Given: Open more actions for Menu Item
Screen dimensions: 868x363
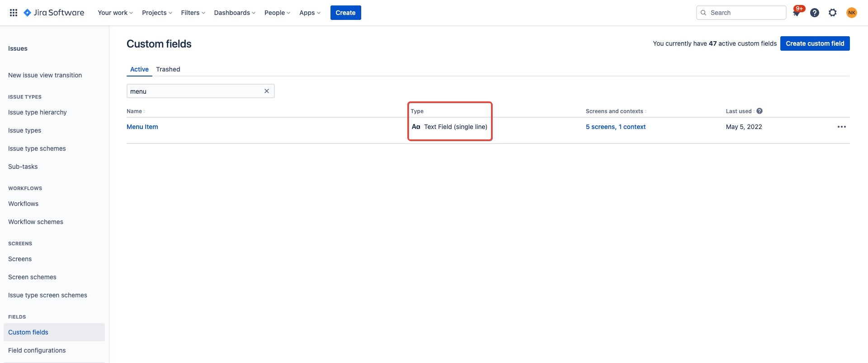Looking at the screenshot, I should (x=842, y=127).
